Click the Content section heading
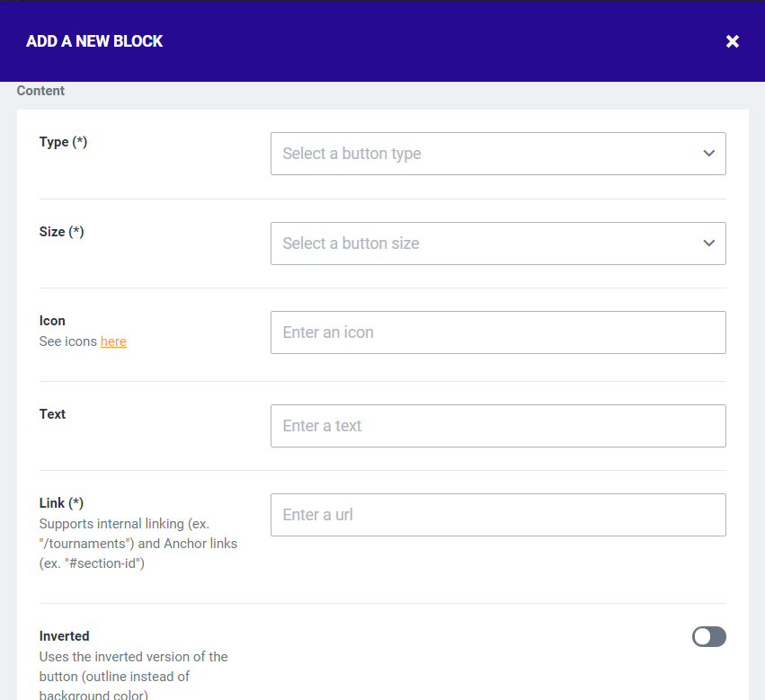The image size is (765, 700). [x=40, y=91]
